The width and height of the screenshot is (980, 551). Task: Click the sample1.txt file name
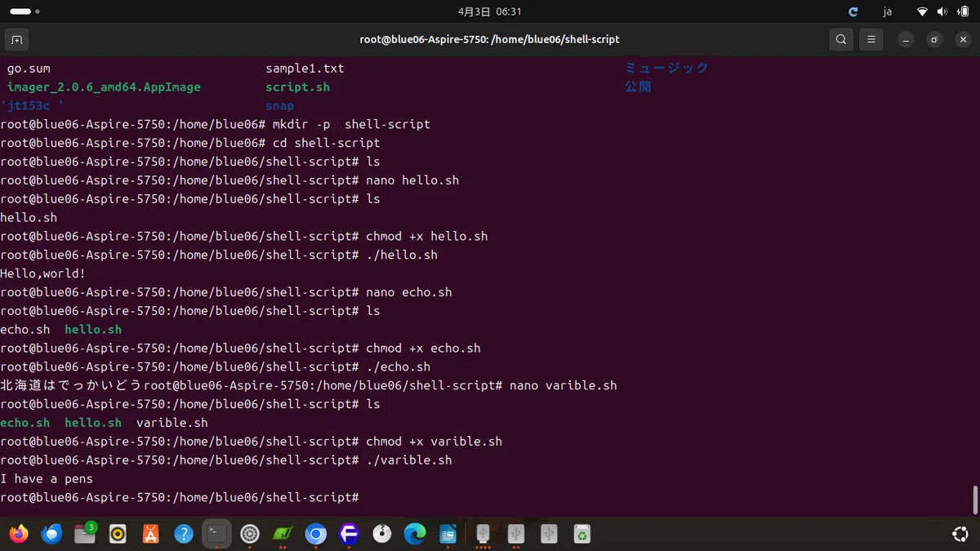click(305, 69)
